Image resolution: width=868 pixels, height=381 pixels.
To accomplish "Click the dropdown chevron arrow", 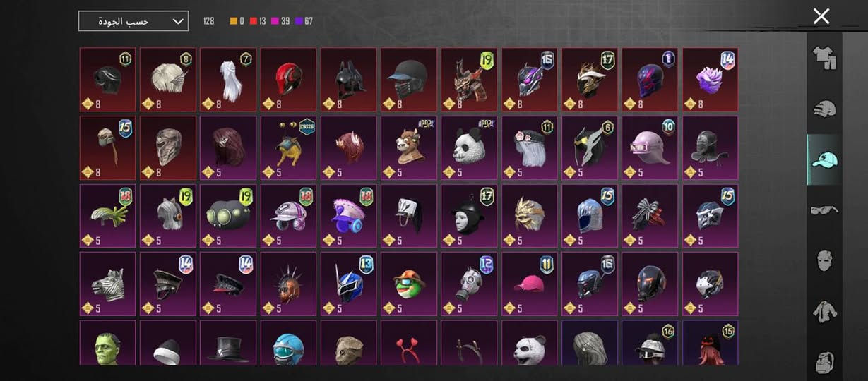I will click(x=178, y=21).
